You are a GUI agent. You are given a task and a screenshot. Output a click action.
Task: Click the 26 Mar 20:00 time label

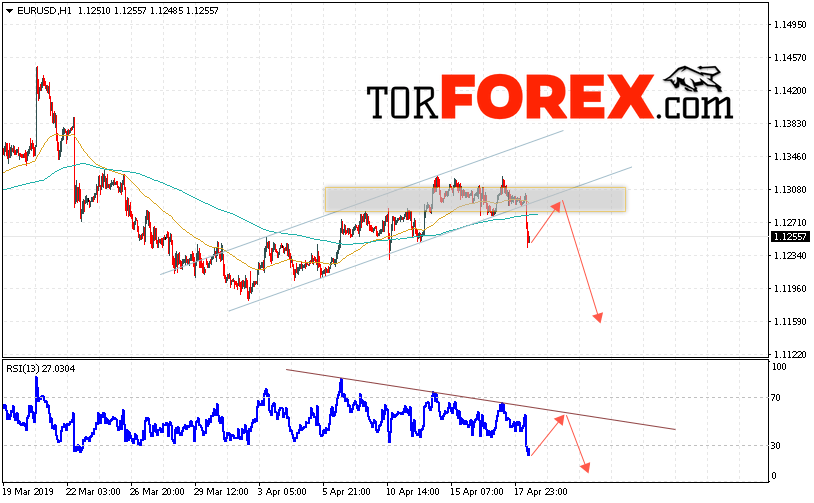tap(157, 492)
